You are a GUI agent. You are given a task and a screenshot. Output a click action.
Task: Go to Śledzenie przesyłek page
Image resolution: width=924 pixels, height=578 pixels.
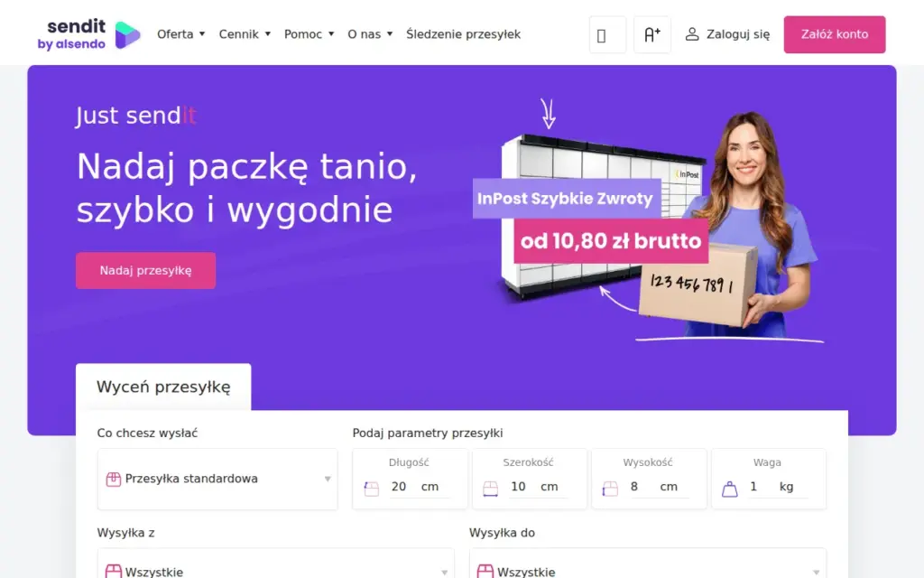point(463,34)
